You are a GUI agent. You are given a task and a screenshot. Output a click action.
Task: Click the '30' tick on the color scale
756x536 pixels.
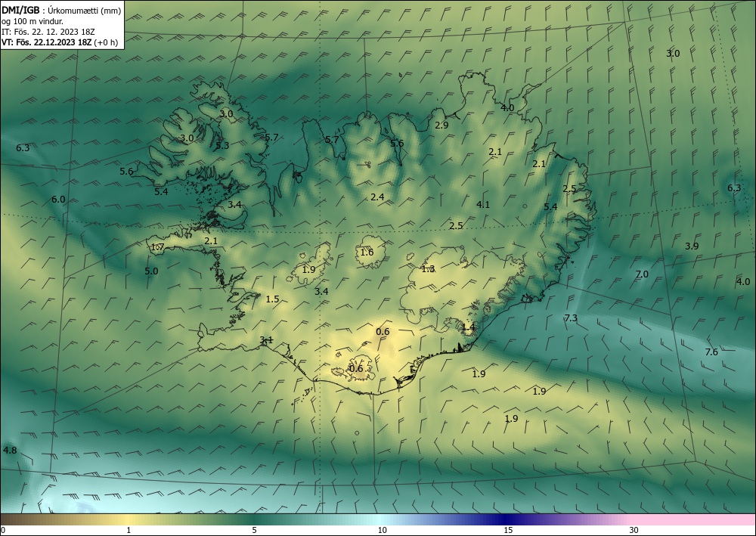(x=634, y=530)
